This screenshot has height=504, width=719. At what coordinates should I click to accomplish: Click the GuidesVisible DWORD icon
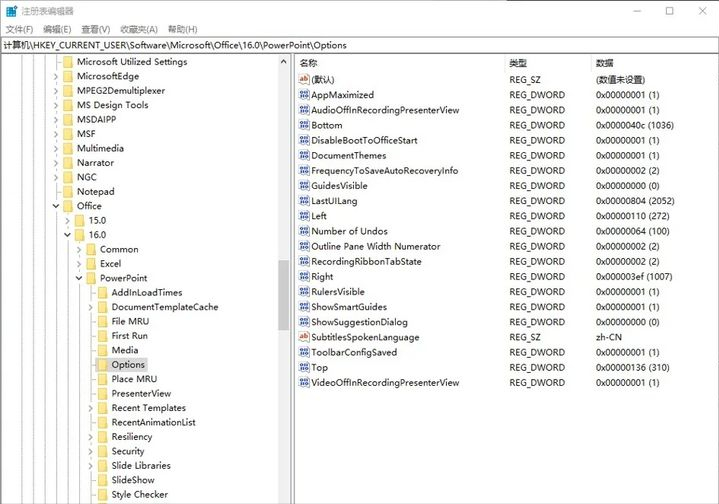click(x=304, y=186)
